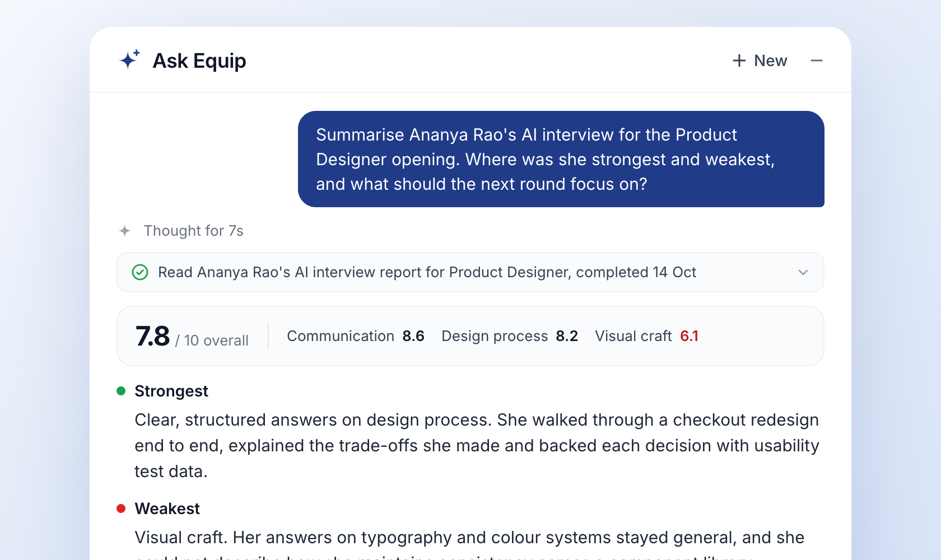941x560 pixels.
Task: Click the Communication 8.6 score
Action: pyautogui.click(x=356, y=336)
